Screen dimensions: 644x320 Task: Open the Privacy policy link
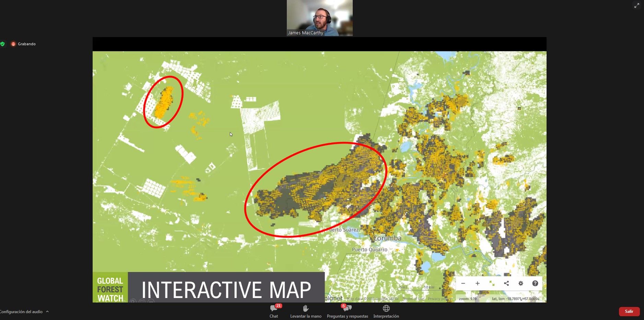click(439, 299)
